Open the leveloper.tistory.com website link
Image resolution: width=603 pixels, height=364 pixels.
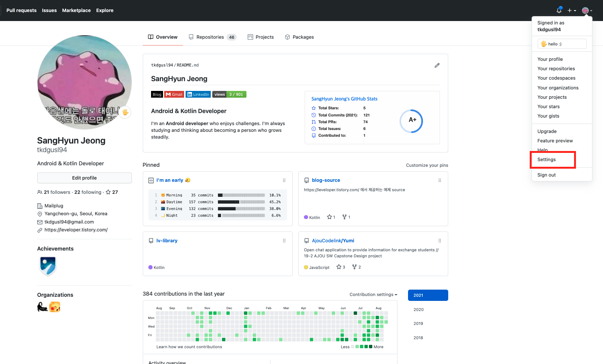click(x=76, y=230)
